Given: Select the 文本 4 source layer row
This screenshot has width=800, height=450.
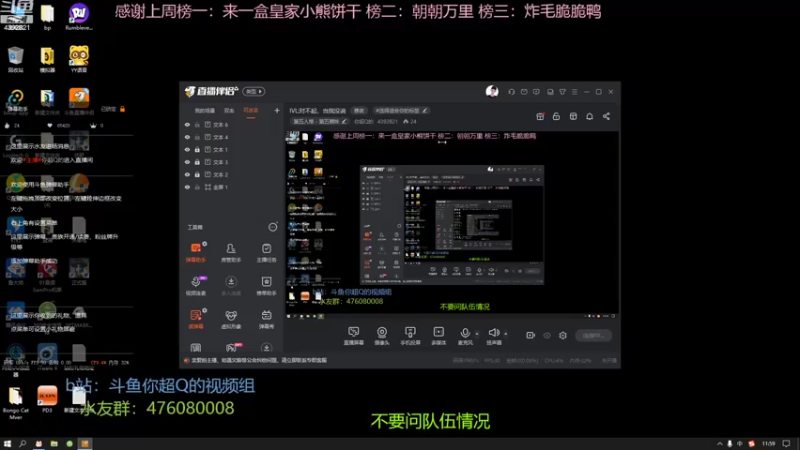Looking at the screenshot, I should [x=231, y=137].
